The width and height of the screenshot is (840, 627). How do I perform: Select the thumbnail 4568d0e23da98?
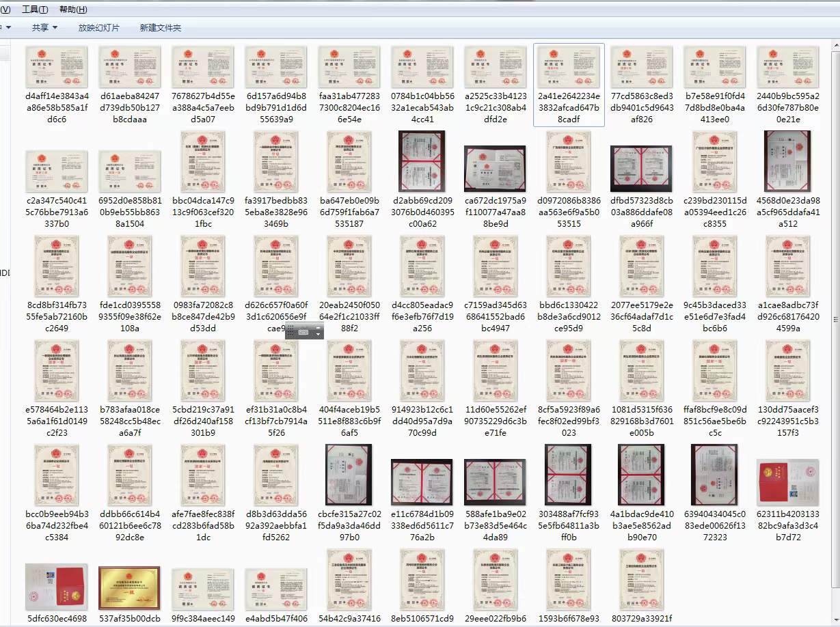pyautogui.click(x=787, y=161)
